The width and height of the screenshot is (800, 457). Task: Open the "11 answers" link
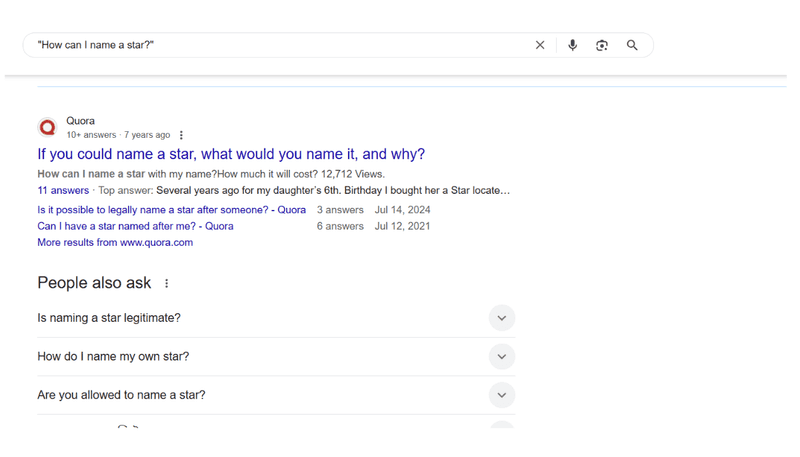pos(63,190)
